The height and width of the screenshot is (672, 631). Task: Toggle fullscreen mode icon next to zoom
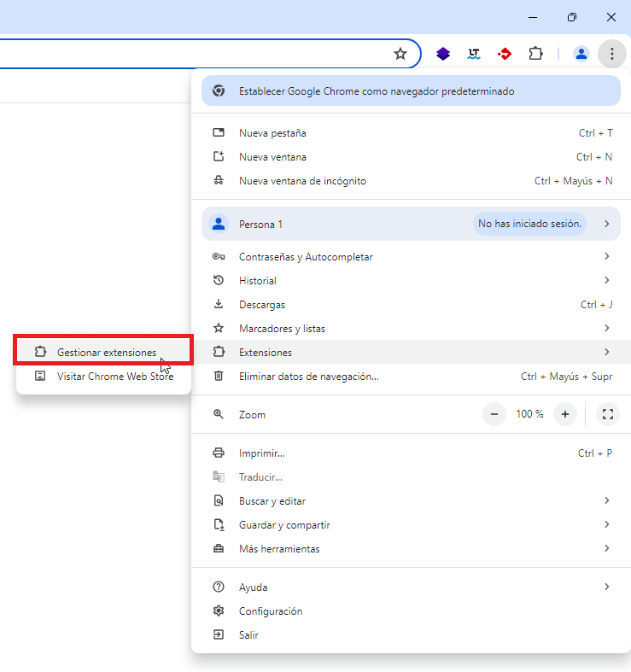pos(608,414)
